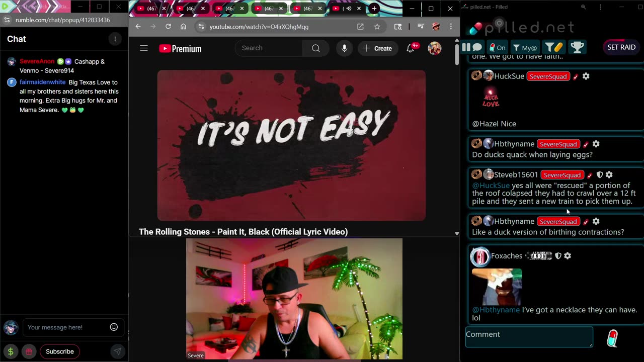Image resolution: width=644 pixels, height=362 pixels.
Task: Click the YouTube search magnifier button
Action: 315,48
